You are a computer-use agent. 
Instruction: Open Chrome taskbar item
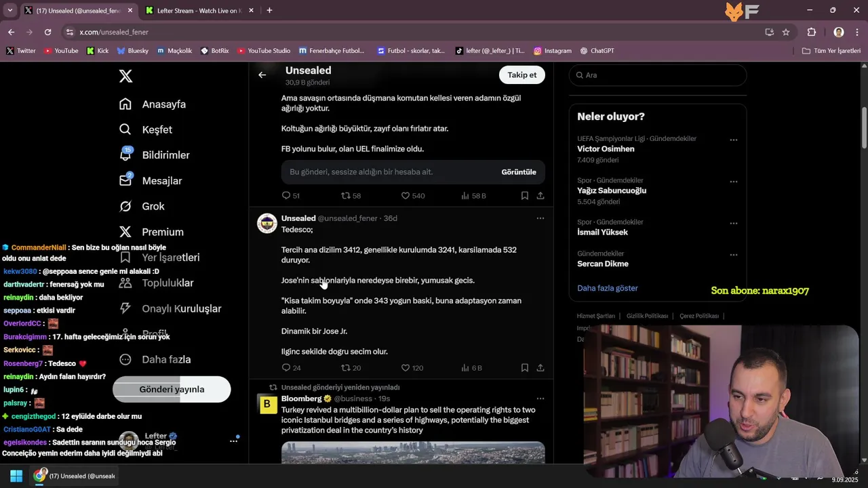75,476
